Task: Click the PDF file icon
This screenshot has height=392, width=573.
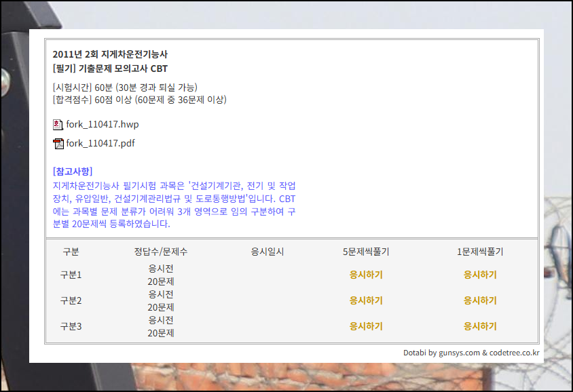Action: [x=58, y=144]
